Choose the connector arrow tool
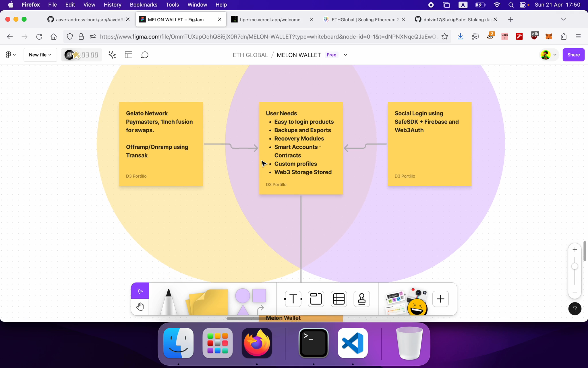588x368 pixels. click(260, 309)
